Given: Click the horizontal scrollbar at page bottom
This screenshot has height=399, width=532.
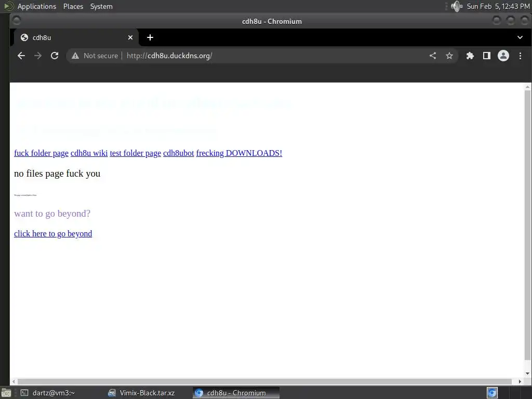Looking at the screenshot, I should pyautogui.click(x=264, y=382).
